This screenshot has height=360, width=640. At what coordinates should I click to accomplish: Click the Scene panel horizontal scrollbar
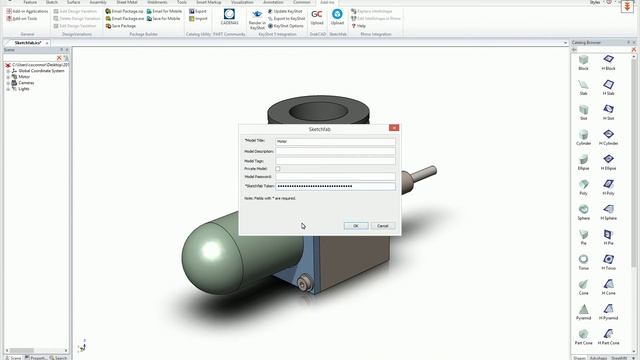click(x=22, y=351)
